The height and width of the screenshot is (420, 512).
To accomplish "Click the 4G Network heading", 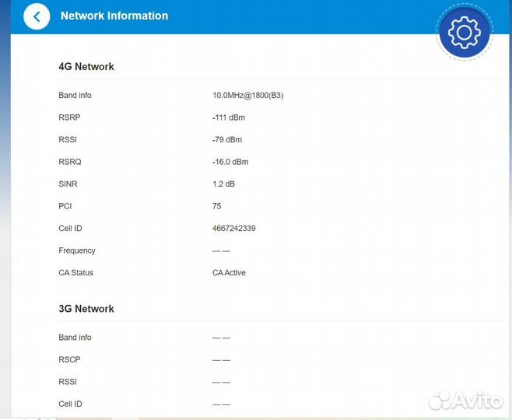I will (86, 67).
